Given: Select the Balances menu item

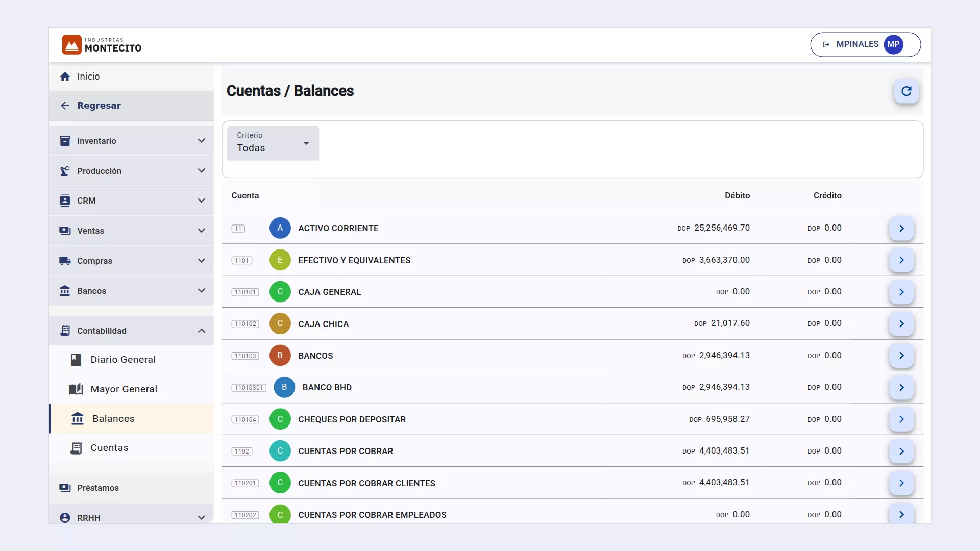Looking at the screenshot, I should click(132, 419).
